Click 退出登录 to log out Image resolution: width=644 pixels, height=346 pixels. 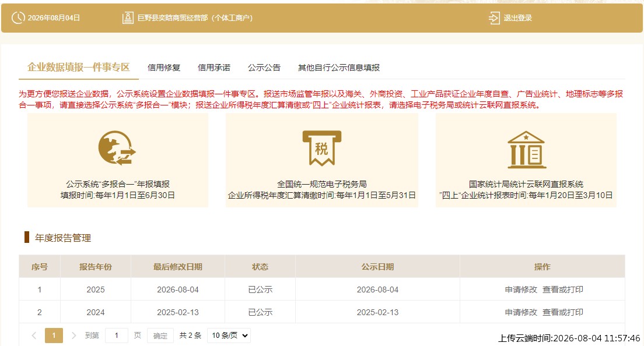pyautogui.click(x=518, y=18)
